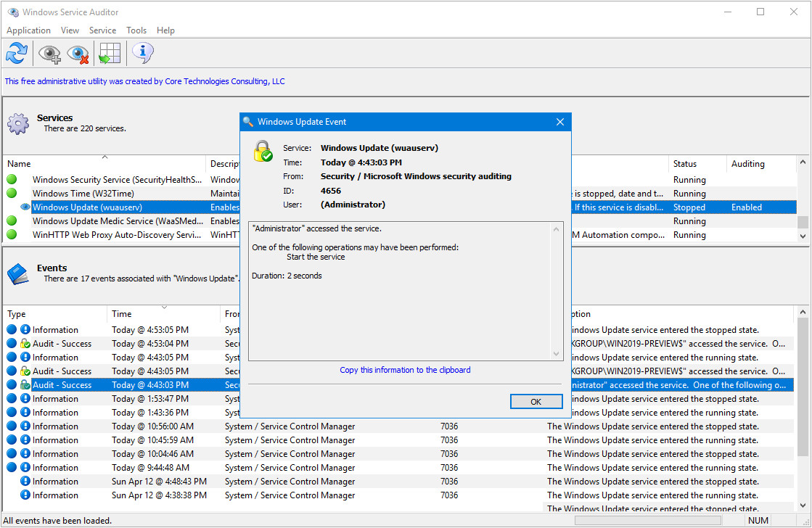Select event at Today @ 10:04:46 AM

pos(400,454)
